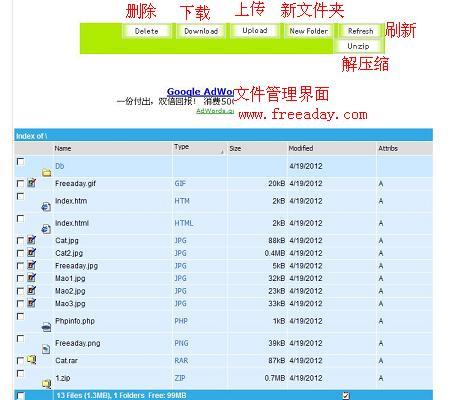Click the edit icon beside Freeaday.gif
The image size is (450, 400).
[x=32, y=183]
